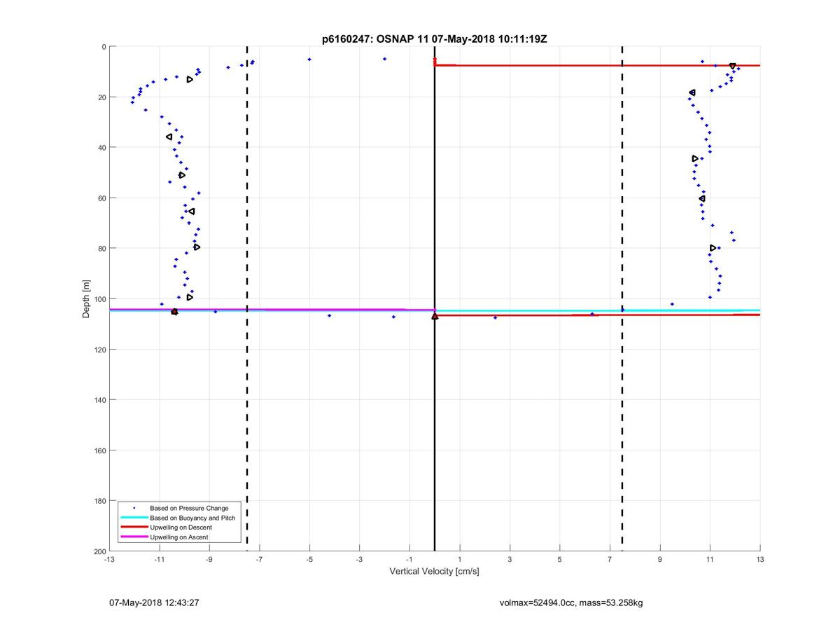Click legend entry Based on Pressure Change

[x=189, y=508]
